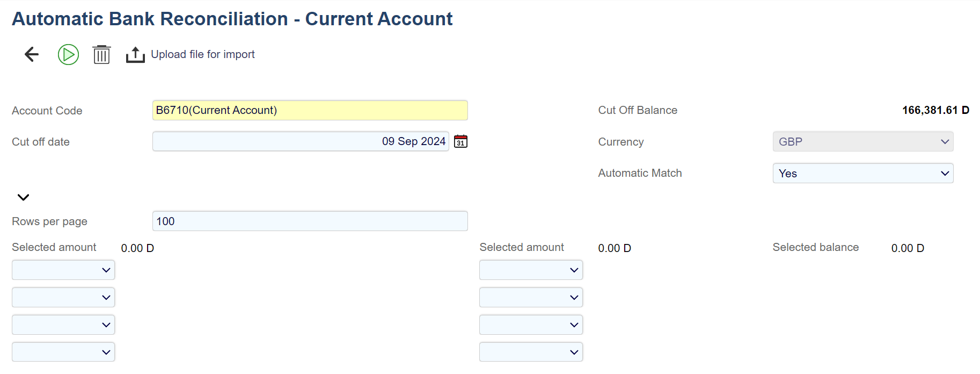Open first dropdown under left Selected amount
The image size is (980, 374).
point(63,270)
